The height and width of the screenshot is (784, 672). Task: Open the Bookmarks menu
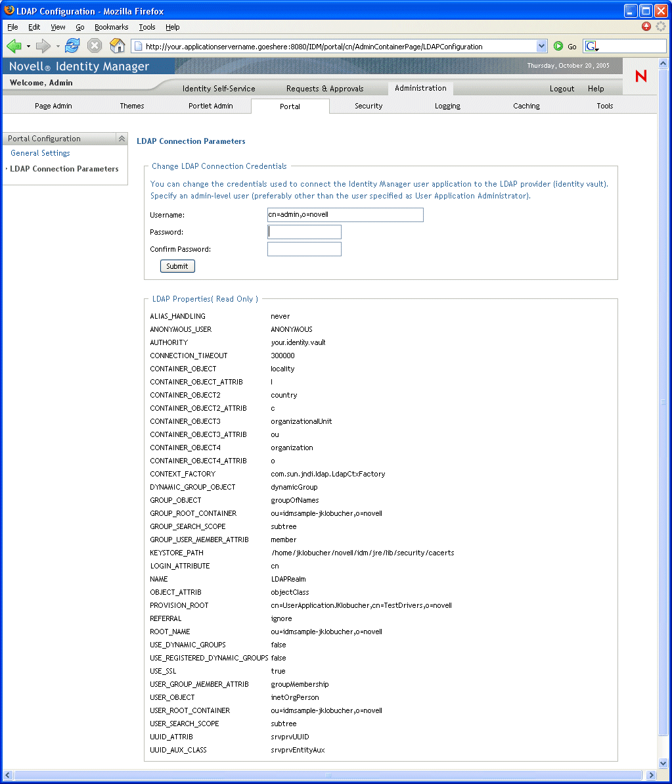click(x=112, y=27)
